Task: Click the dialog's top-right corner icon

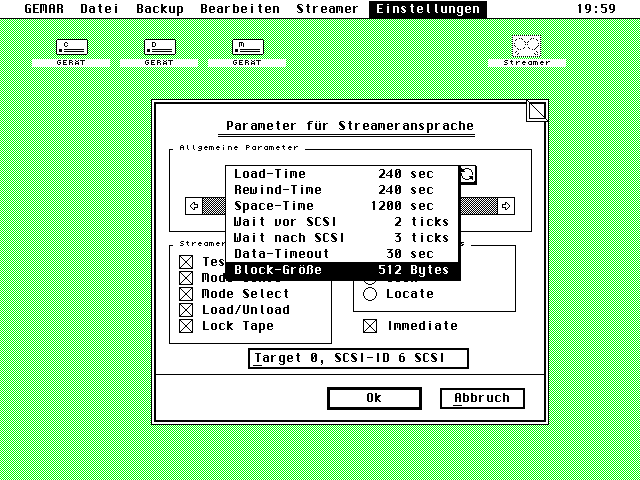Action: click(537, 110)
